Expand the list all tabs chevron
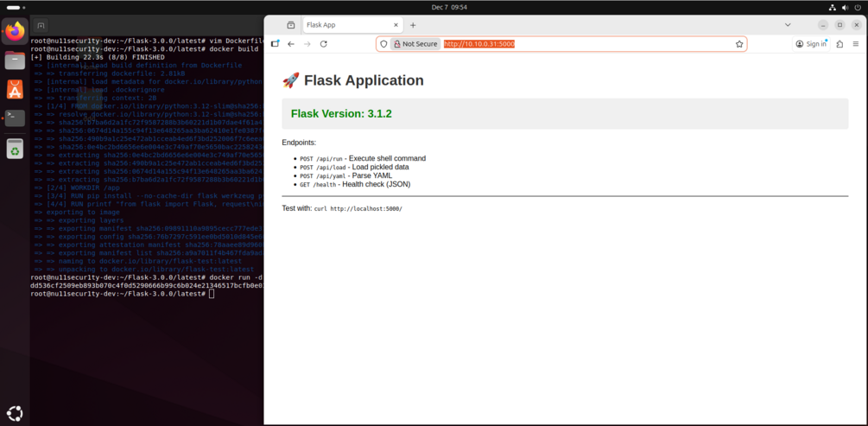Image resolution: width=868 pixels, height=426 pixels. click(x=788, y=25)
